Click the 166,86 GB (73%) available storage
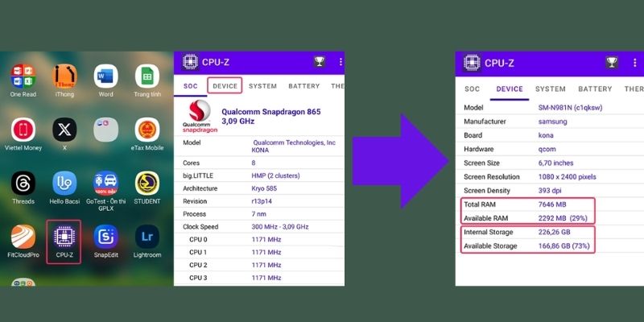The width and height of the screenshot is (644, 322). pyautogui.click(x=564, y=246)
